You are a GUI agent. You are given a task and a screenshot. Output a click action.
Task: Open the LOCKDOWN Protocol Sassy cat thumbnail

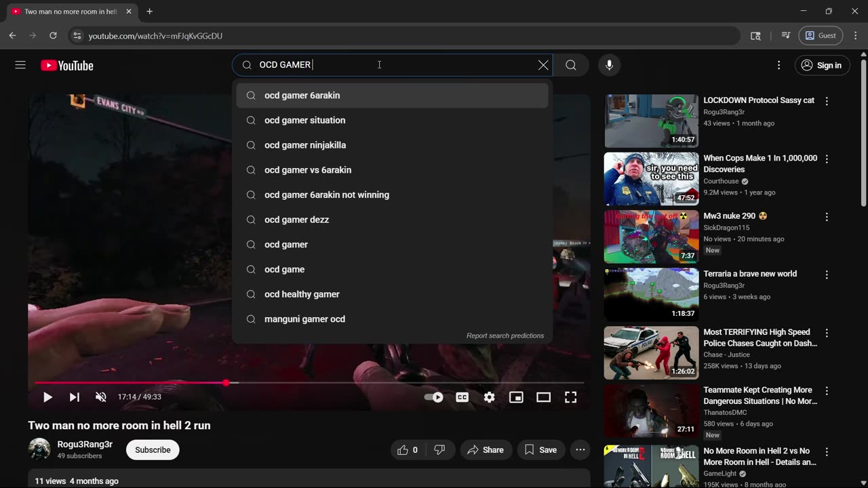point(651,121)
